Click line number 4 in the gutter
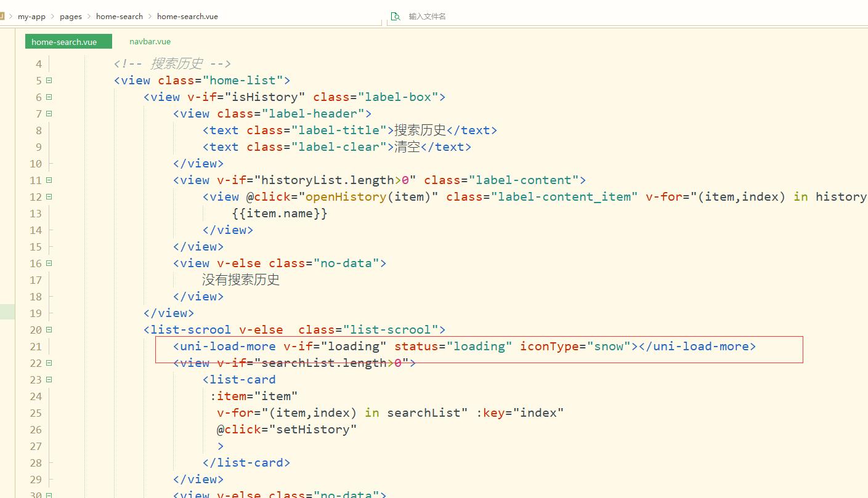Screen dimensions: 868x498 coord(39,64)
